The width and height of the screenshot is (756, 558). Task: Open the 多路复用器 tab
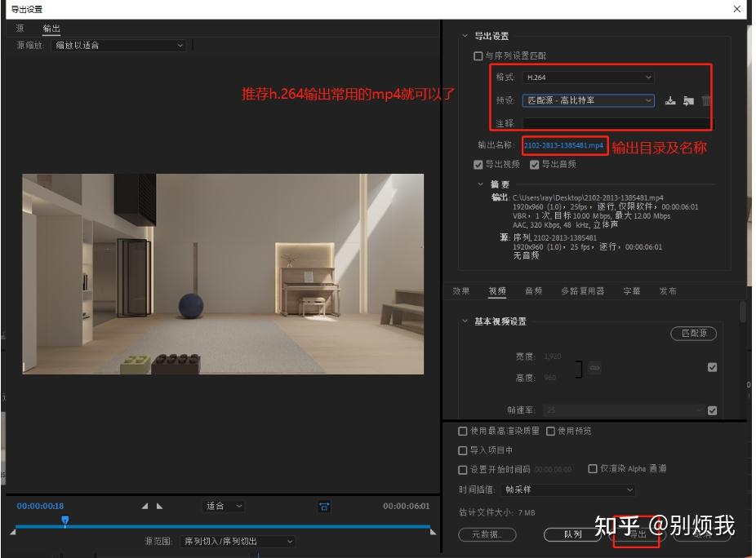coord(582,291)
